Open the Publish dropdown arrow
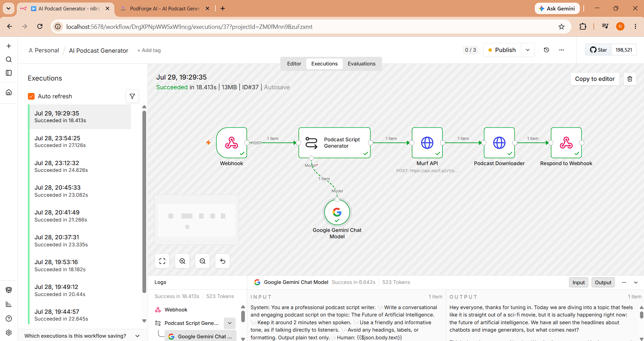The image size is (644, 341). (528, 50)
